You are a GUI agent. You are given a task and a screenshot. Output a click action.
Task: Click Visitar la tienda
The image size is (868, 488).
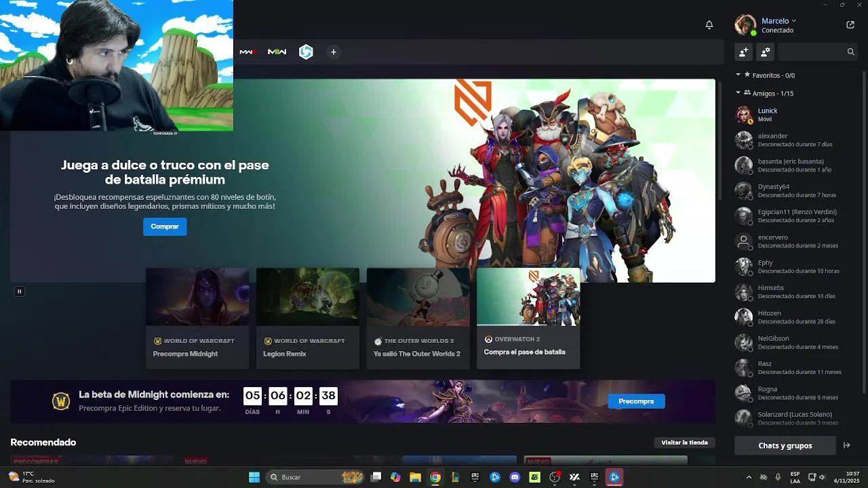pos(684,443)
